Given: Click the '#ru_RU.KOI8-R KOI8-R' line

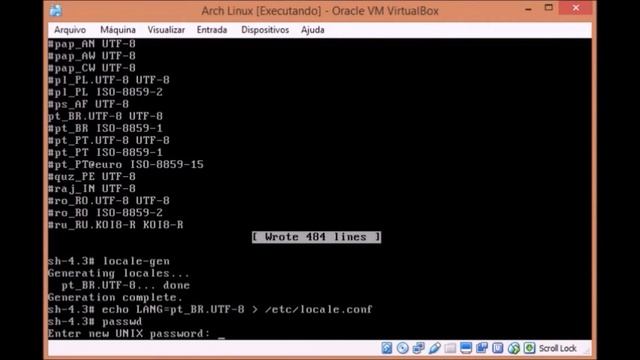Looking at the screenshot, I should 116,225.
